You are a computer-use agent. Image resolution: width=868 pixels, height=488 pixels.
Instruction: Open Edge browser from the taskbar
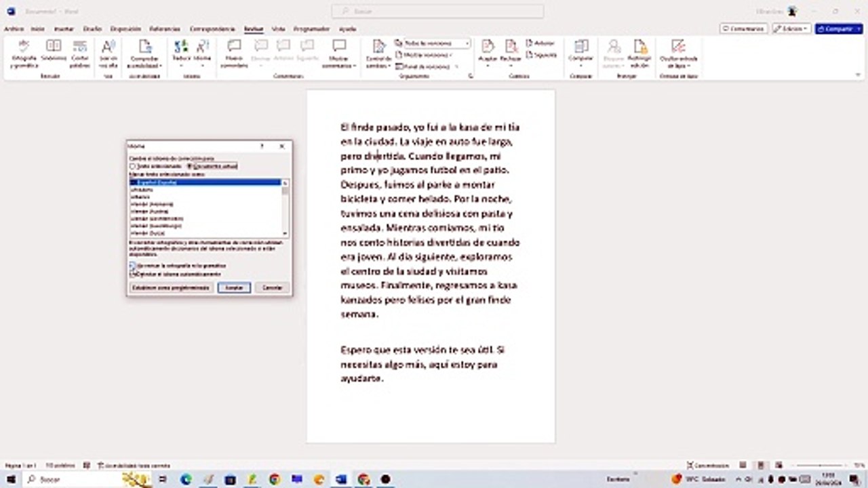pos(186,479)
